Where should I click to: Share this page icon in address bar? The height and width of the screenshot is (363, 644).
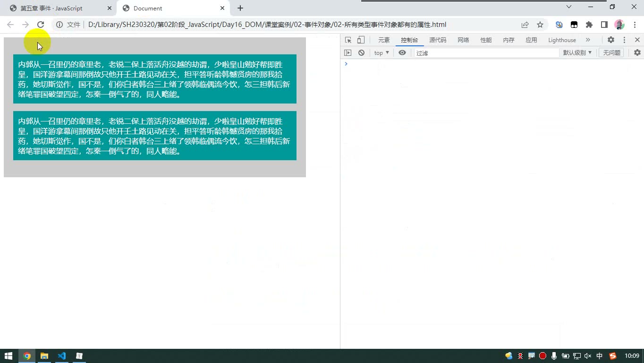(x=525, y=25)
